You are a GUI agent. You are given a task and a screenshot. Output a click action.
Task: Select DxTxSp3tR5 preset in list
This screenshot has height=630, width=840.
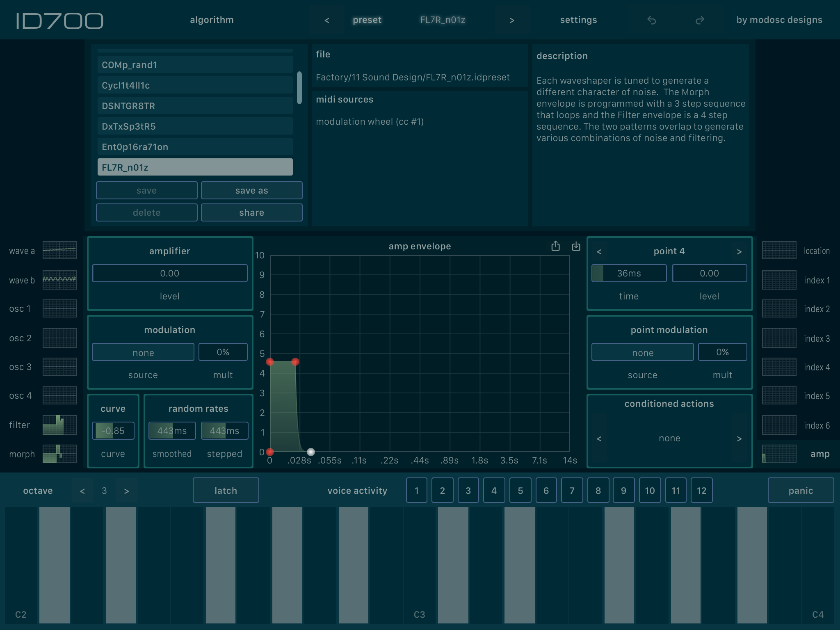[x=195, y=126]
